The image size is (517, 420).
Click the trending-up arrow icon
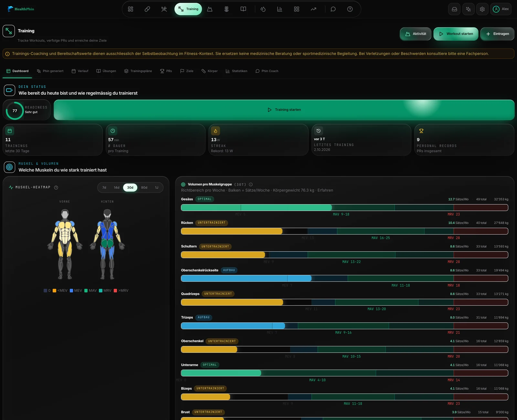click(313, 9)
